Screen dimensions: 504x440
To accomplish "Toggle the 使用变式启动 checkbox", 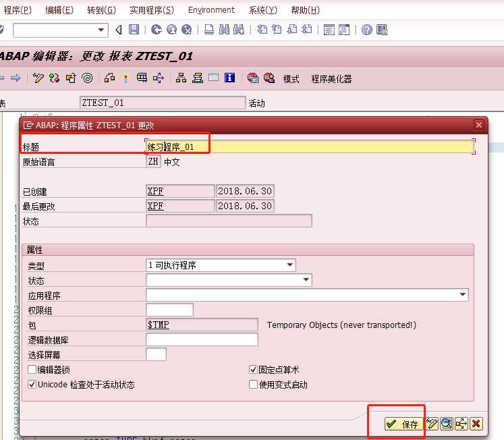I will (253, 385).
